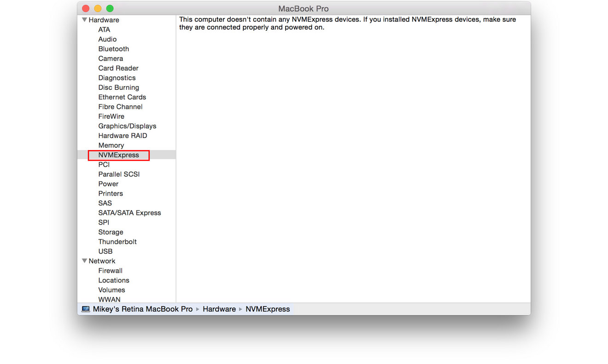Click the Network category header label

point(102,261)
